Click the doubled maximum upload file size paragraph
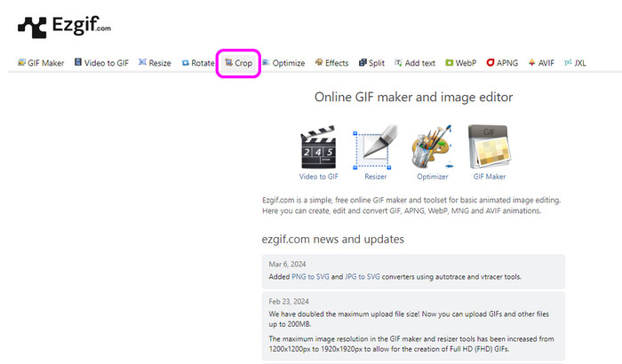Viewport: 622px width, 364px height. (409, 319)
